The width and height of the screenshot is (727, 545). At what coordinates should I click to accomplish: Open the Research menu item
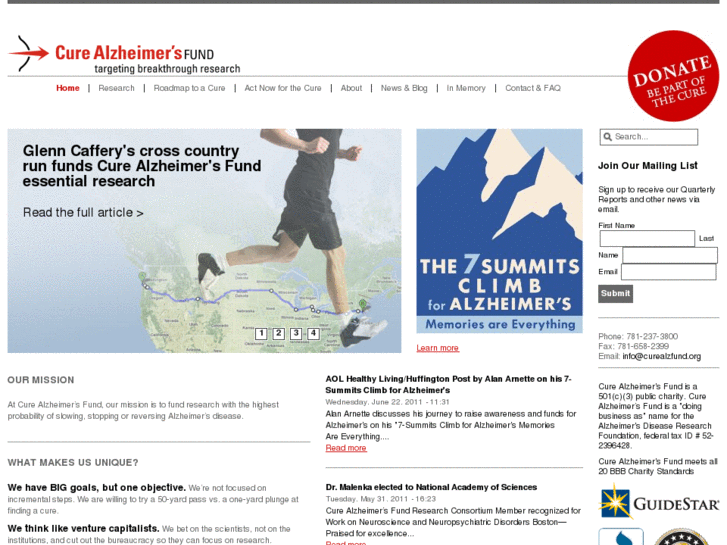coord(116,88)
